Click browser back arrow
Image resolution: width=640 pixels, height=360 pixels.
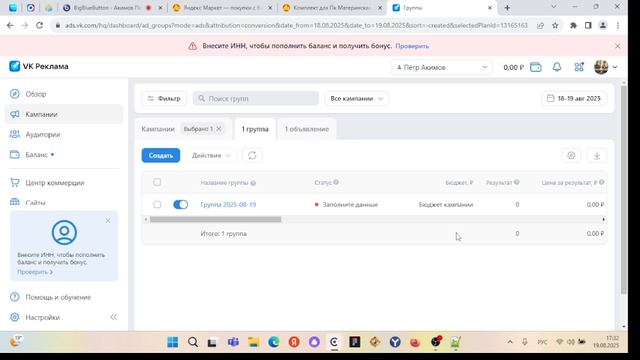coord(10,25)
